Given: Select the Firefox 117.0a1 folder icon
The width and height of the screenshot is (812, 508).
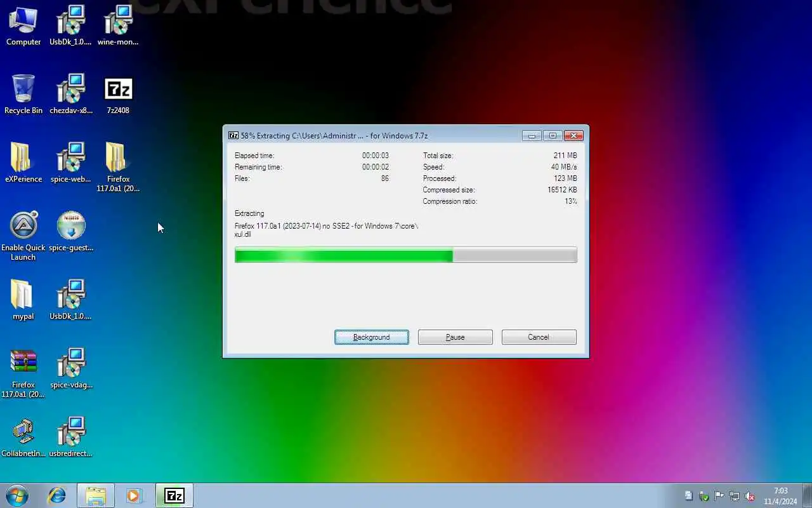Looking at the screenshot, I should coord(118,168).
